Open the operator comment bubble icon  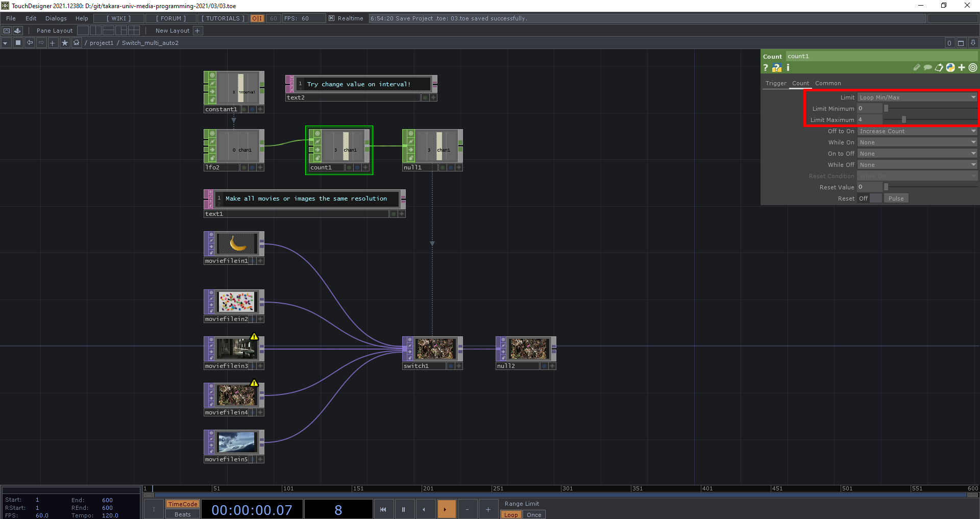tap(927, 68)
